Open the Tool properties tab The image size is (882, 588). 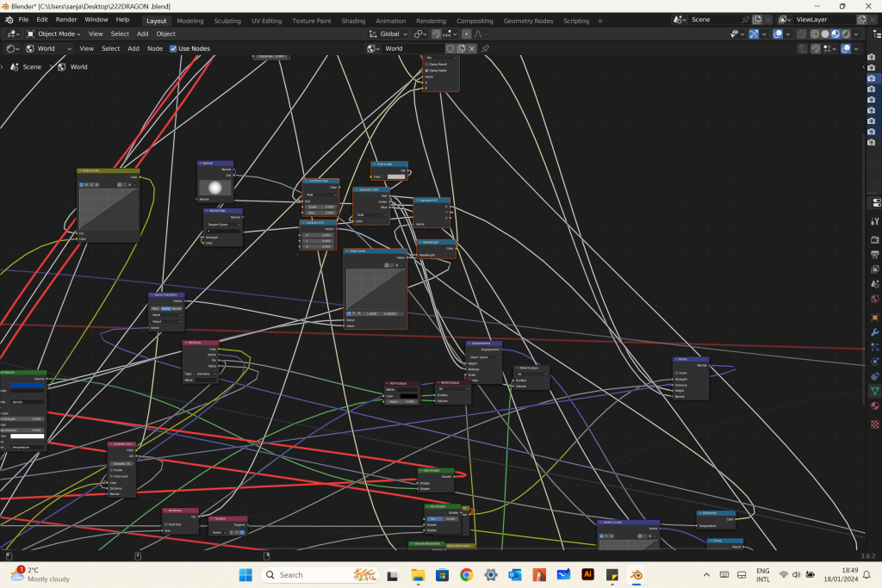coord(875,221)
